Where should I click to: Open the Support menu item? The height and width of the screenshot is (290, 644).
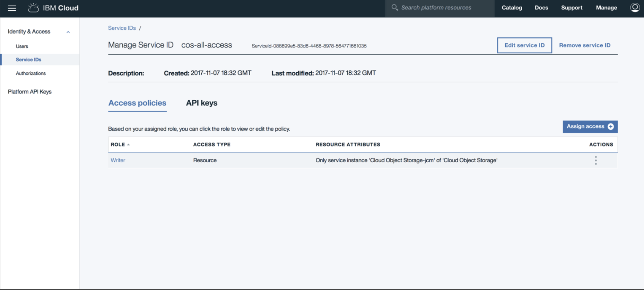[572, 8]
